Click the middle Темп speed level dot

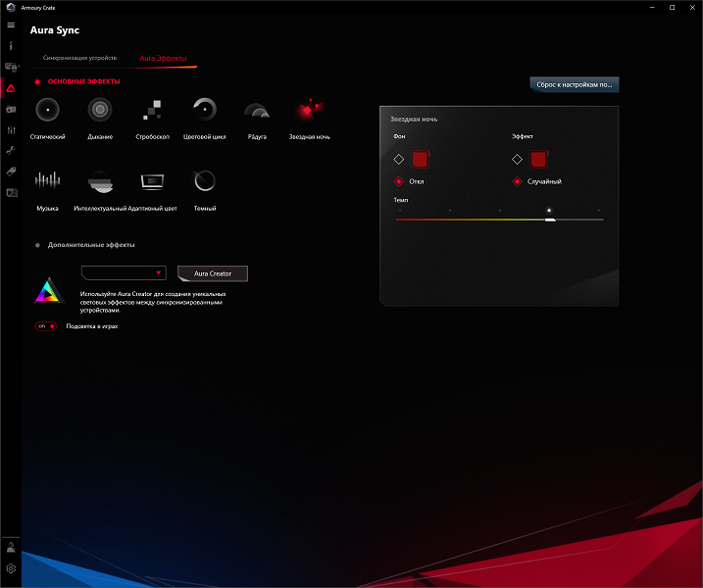pos(499,210)
